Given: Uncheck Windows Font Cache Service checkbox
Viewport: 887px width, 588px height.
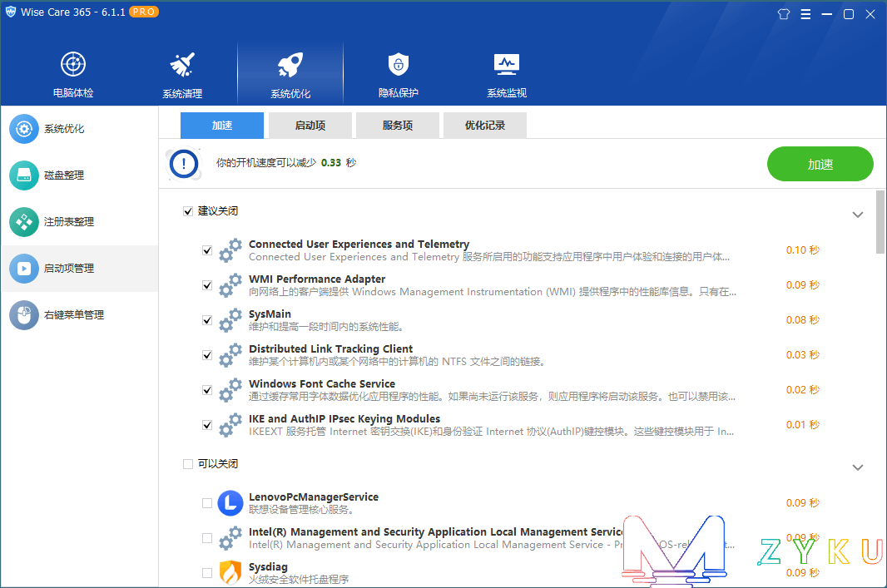Looking at the screenshot, I should point(207,390).
